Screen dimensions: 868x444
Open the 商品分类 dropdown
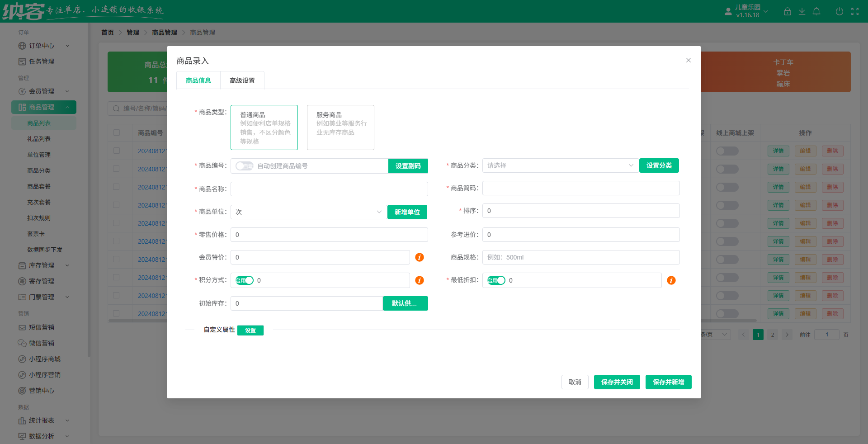tap(560, 165)
